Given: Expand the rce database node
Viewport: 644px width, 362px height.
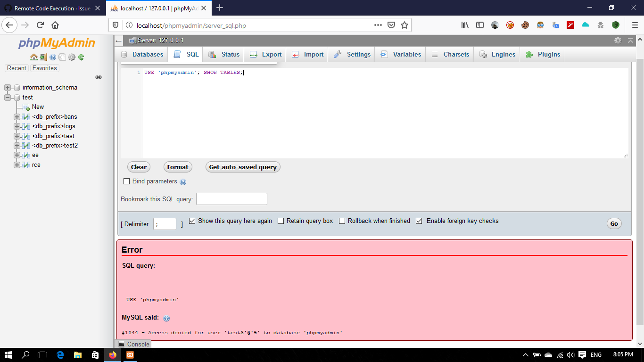Looking at the screenshot, I should (17, 165).
